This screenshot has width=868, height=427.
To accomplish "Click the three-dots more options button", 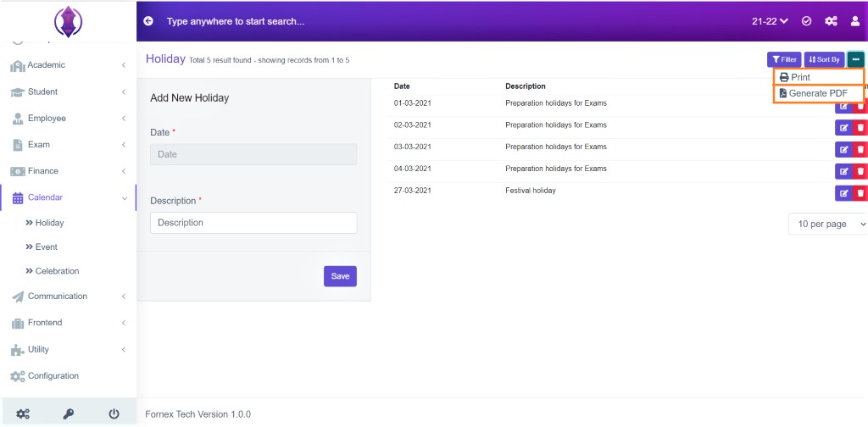I will click(856, 59).
